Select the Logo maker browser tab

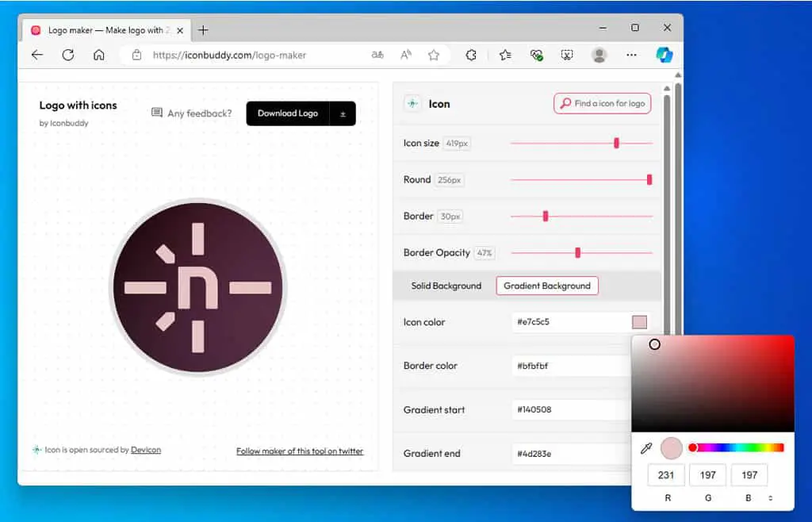point(107,31)
